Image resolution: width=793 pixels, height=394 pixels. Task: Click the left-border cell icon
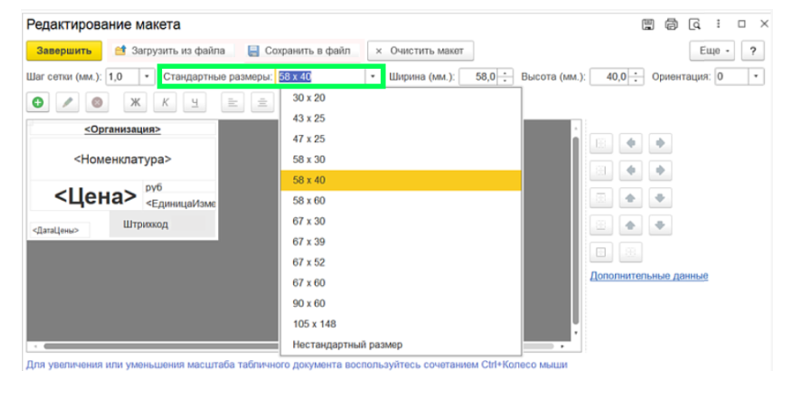[601, 144]
